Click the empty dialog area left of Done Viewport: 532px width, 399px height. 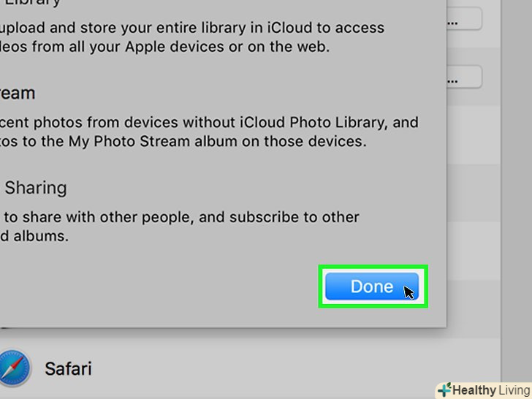click(161, 286)
